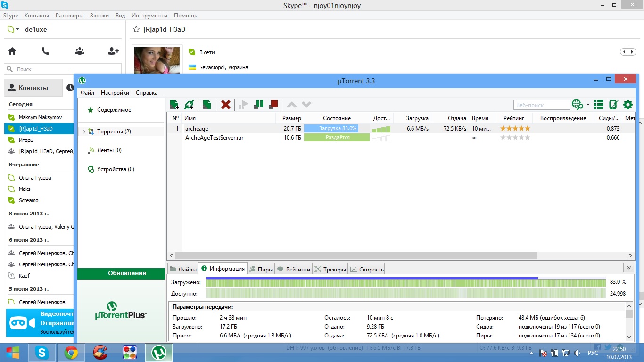
Task: Switch to the Рейтинги tab
Action: point(294,270)
